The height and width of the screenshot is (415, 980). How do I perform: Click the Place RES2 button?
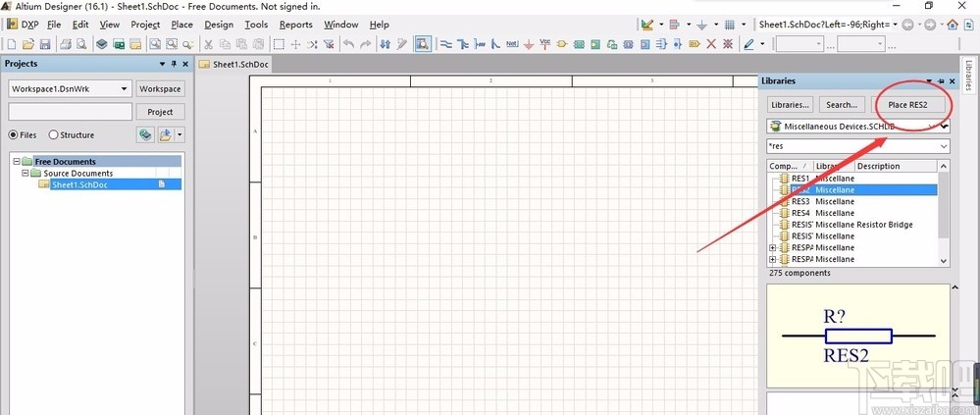click(907, 105)
